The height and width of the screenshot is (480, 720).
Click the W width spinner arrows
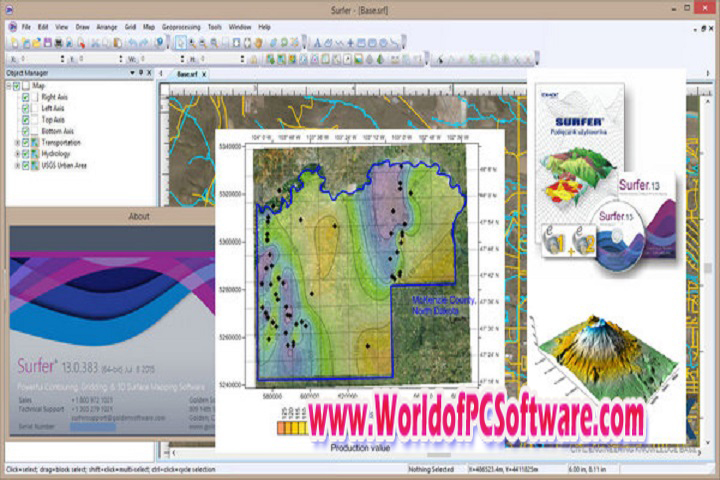(182, 59)
